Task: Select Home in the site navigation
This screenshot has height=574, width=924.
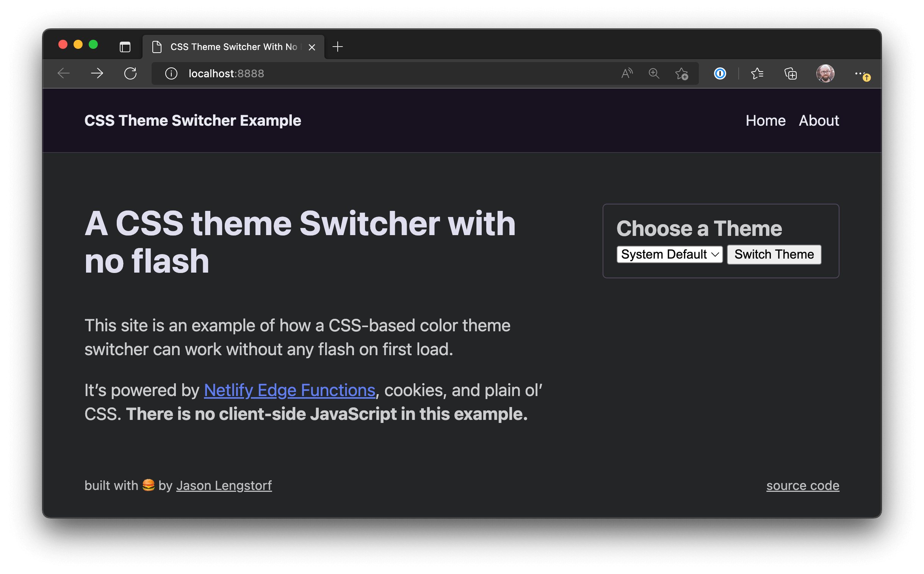Action: (x=766, y=120)
